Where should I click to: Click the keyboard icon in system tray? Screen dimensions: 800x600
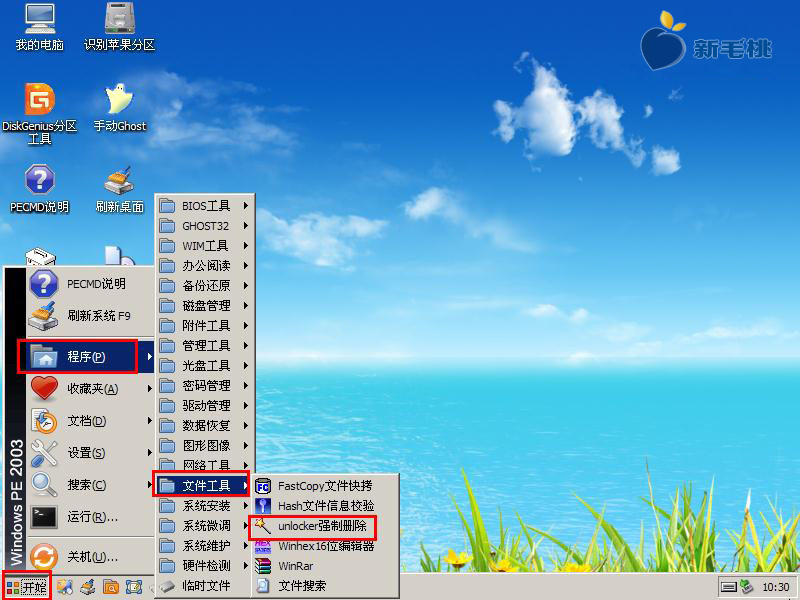729,587
